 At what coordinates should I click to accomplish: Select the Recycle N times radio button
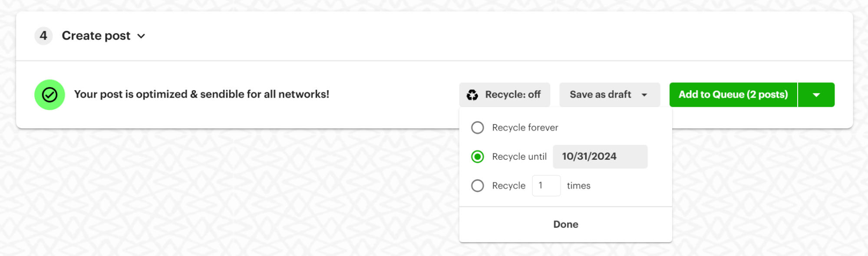pyautogui.click(x=478, y=186)
